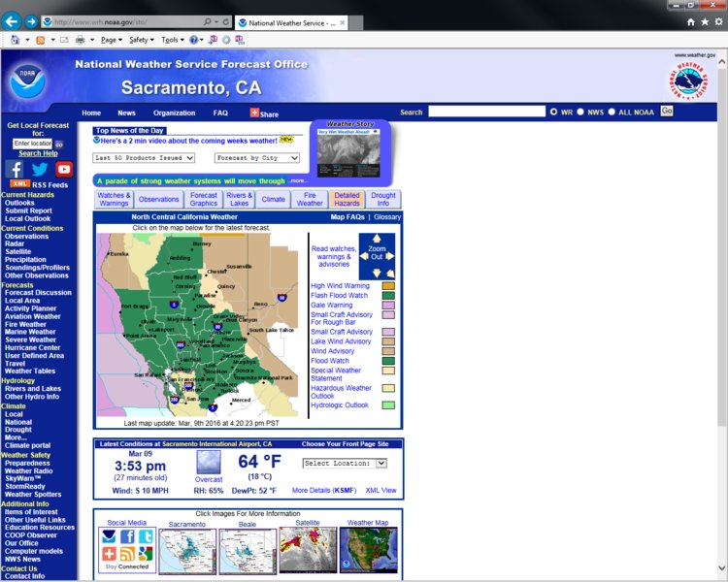Click the NOAA logo in header
The width and height of the screenshot is (728, 582).
[x=27, y=81]
